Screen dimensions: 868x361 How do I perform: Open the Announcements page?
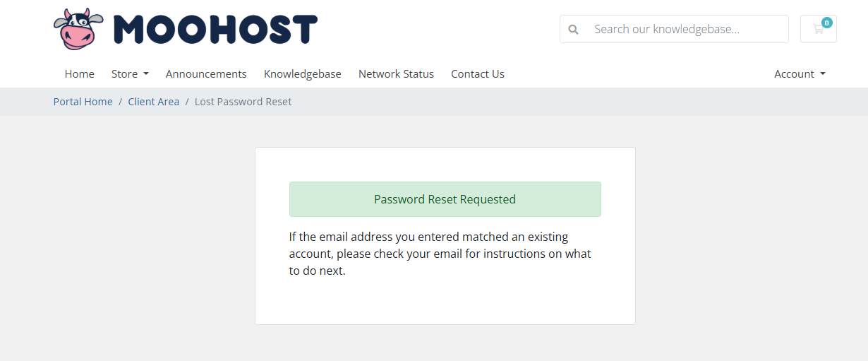[x=206, y=73]
